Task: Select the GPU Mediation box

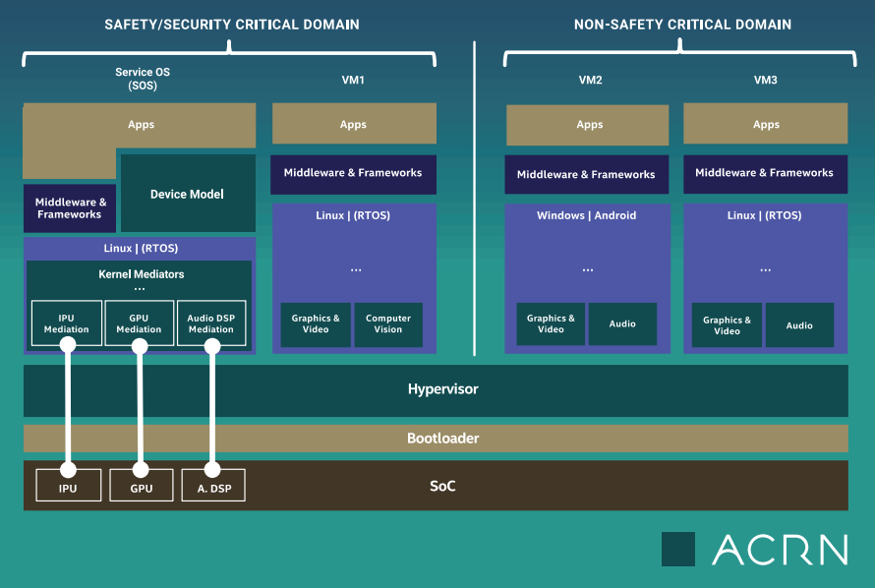Action: pos(139,323)
